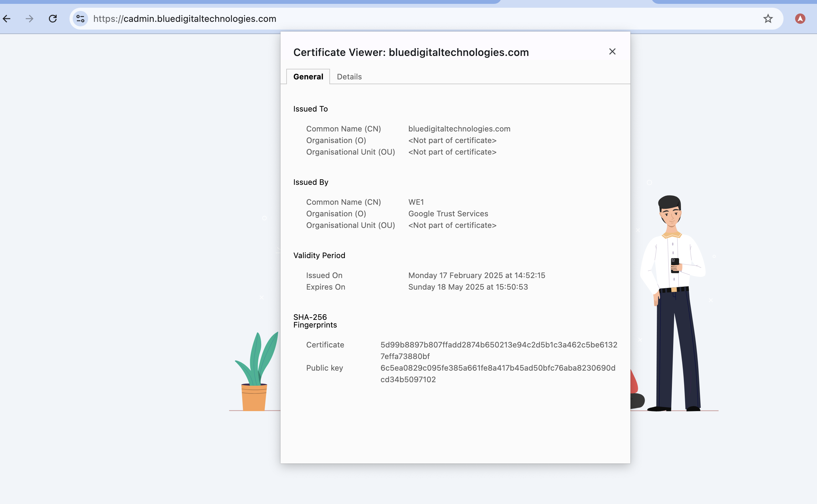The width and height of the screenshot is (817, 504).
Task: Click the Certificate Viewer title text
Action: [x=410, y=52]
